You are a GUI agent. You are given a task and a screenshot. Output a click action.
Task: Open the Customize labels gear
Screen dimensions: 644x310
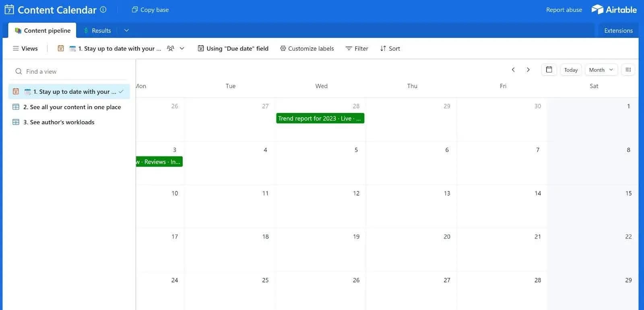pyautogui.click(x=283, y=48)
